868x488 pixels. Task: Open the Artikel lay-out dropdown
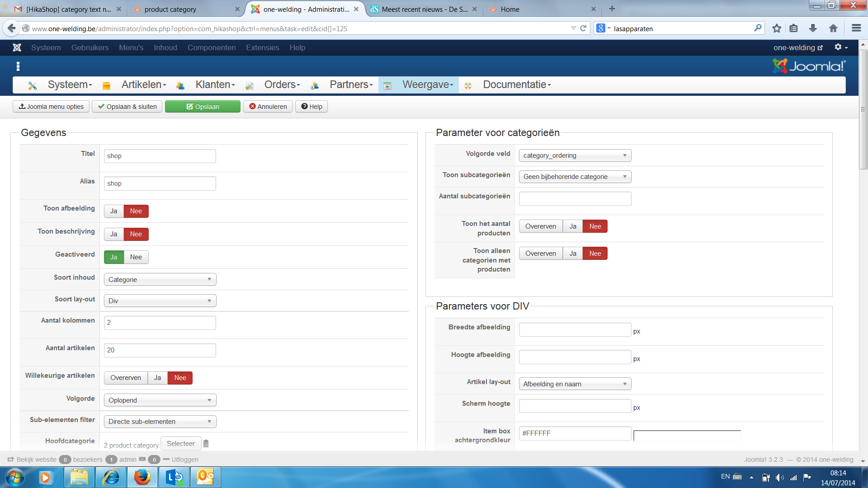(575, 384)
